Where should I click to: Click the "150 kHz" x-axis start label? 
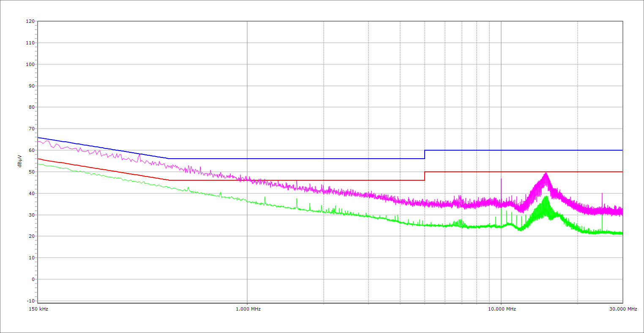(38, 309)
